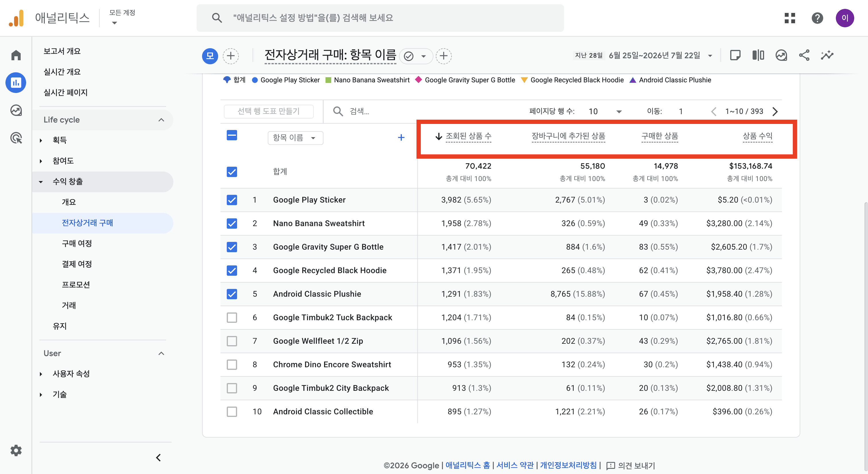868x474 pixels.
Task: Select the Reports icon in left rail
Action: (16, 83)
